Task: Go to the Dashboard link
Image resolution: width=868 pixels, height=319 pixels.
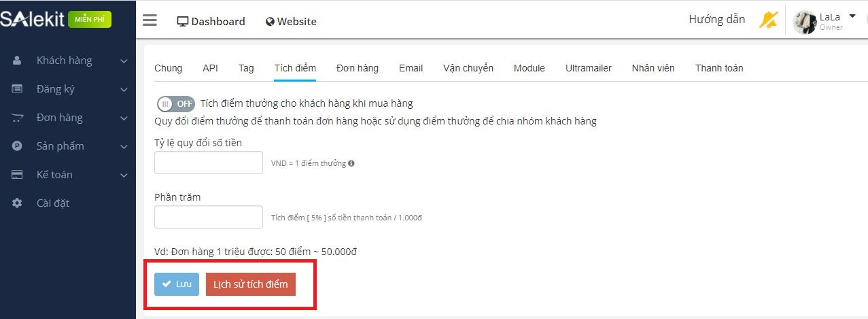Action: pyautogui.click(x=211, y=21)
